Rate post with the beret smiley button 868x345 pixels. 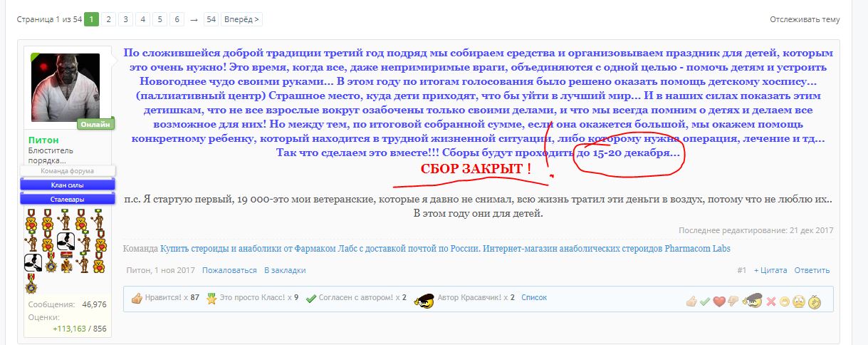click(x=751, y=301)
